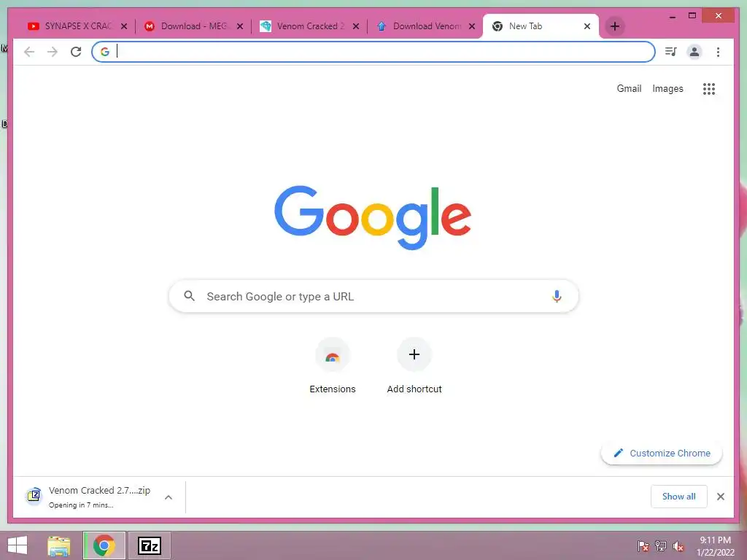Viewport: 747px width, 560px height.
Task: Click the Venom Cracked zip file icon
Action: coord(34,496)
